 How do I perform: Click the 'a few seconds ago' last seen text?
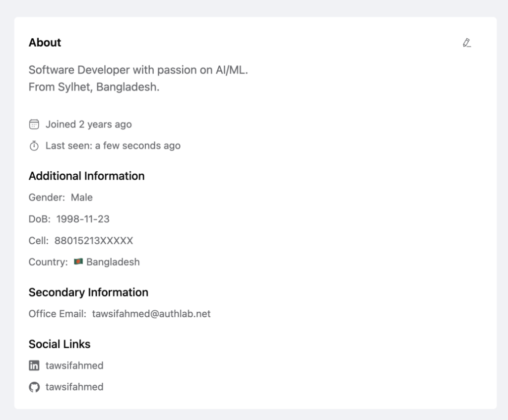tap(138, 146)
